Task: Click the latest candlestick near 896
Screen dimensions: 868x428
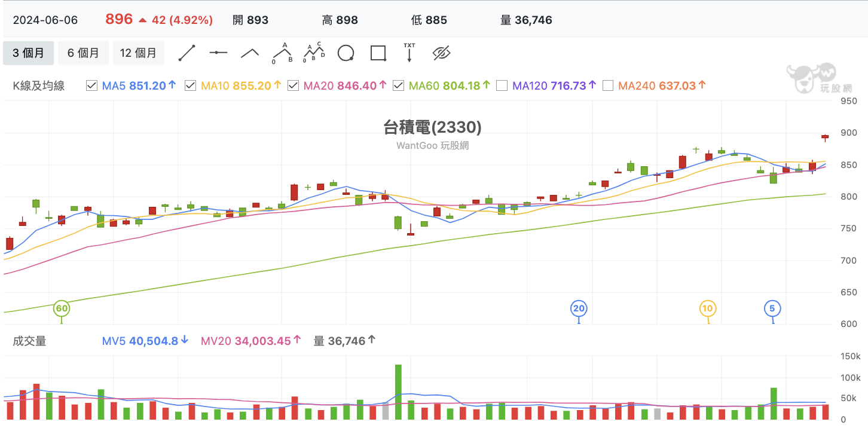Action: pyautogui.click(x=825, y=137)
